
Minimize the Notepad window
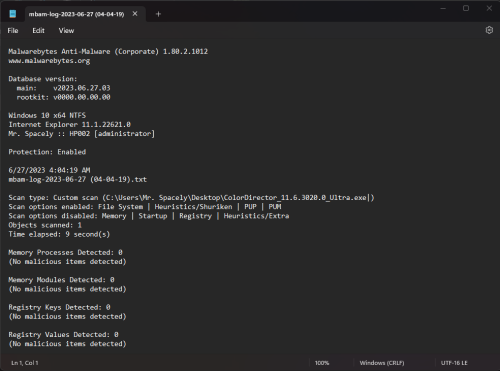pos(443,8)
